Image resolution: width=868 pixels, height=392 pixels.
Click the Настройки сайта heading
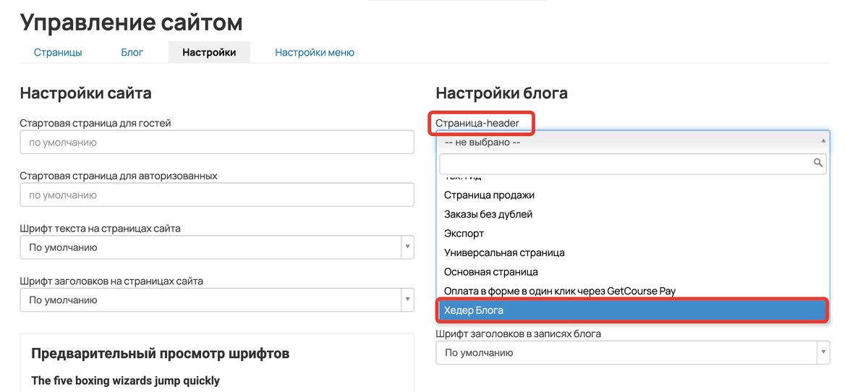[85, 93]
